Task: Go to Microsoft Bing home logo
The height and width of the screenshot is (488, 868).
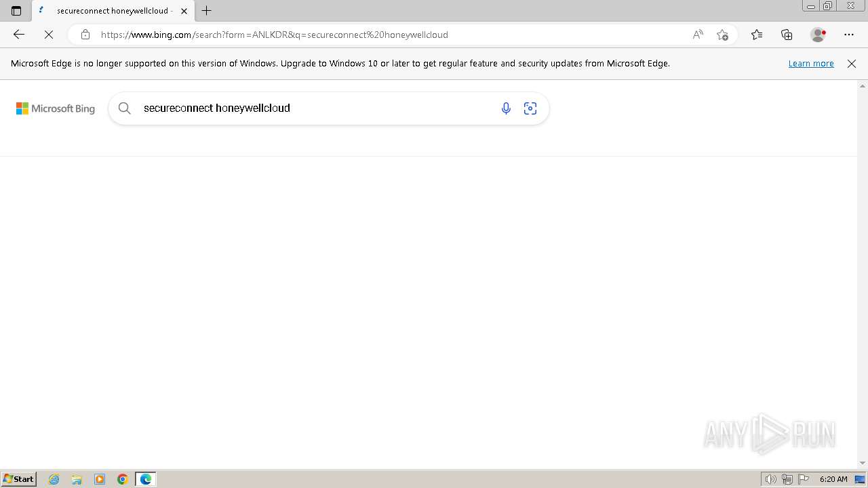Action: click(x=56, y=108)
